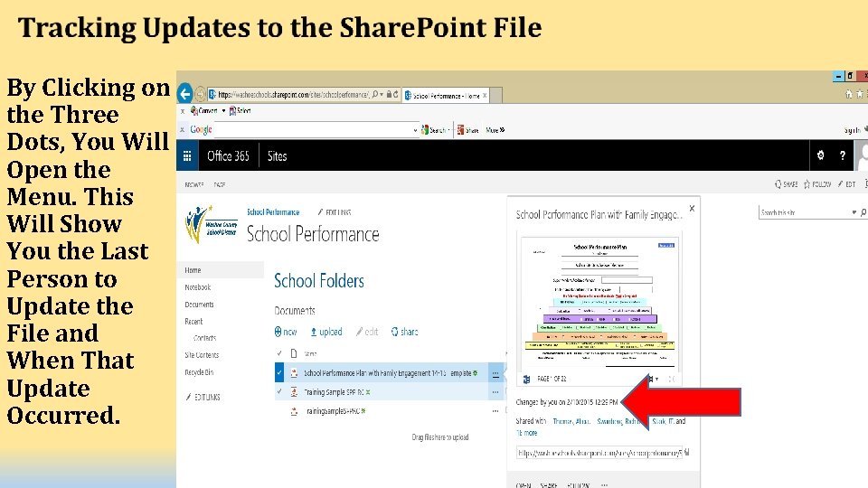Open Contacts under Recent
Screen dimensions: 868x488
click(205, 338)
